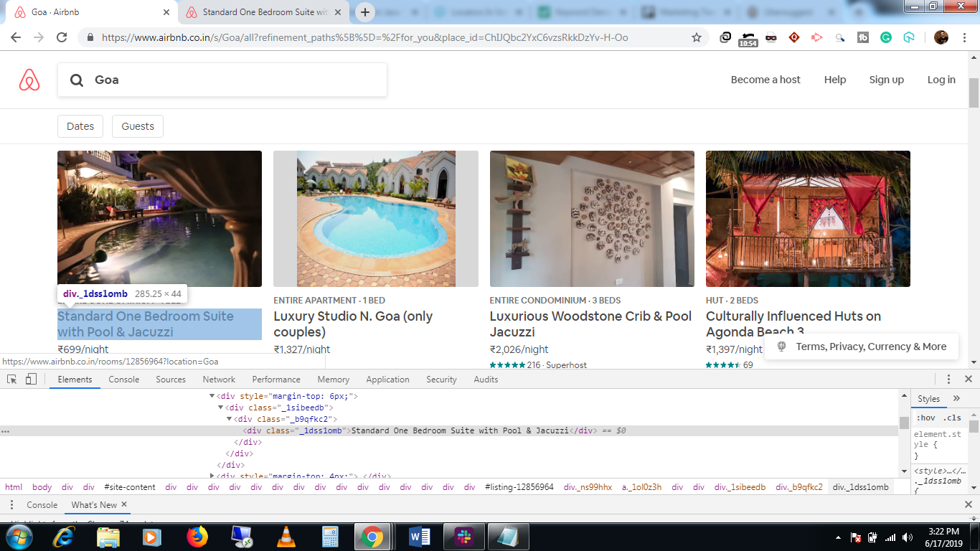The image size is (980, 551).
Task: Open the Calculator from the taskbar
Action: (x=330, y=537)
